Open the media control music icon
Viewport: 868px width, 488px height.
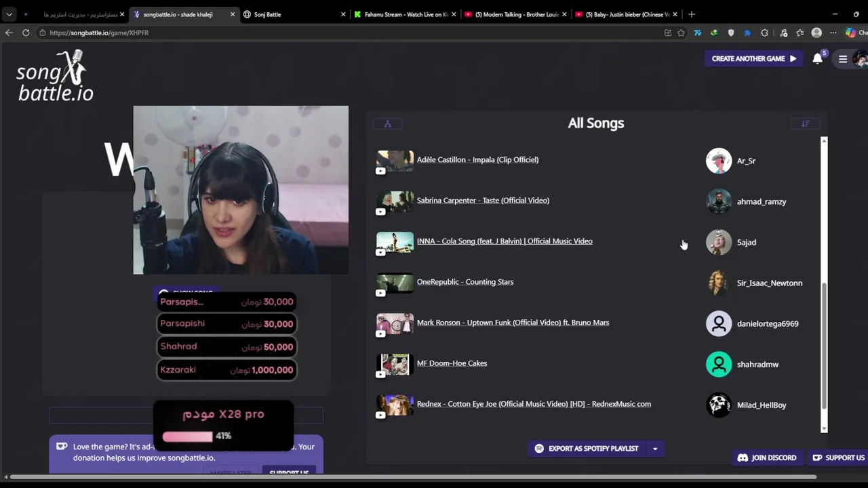tap(783, 33)
